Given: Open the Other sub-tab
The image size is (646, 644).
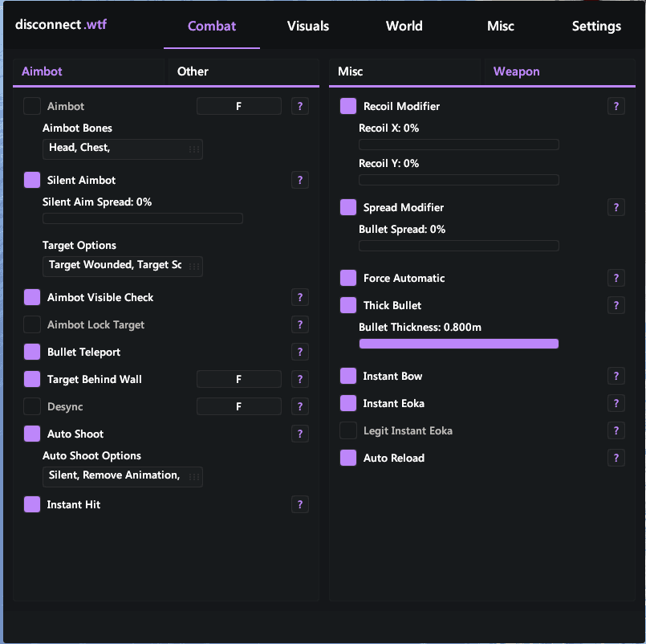Looking at the screenshot, I should pyautogui.click(x=193, y=71).
